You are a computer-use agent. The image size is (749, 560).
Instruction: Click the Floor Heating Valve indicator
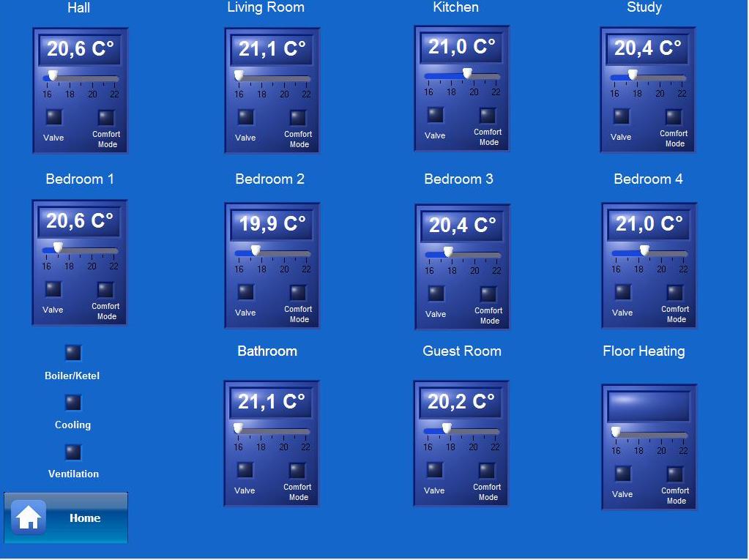point(623,474)
